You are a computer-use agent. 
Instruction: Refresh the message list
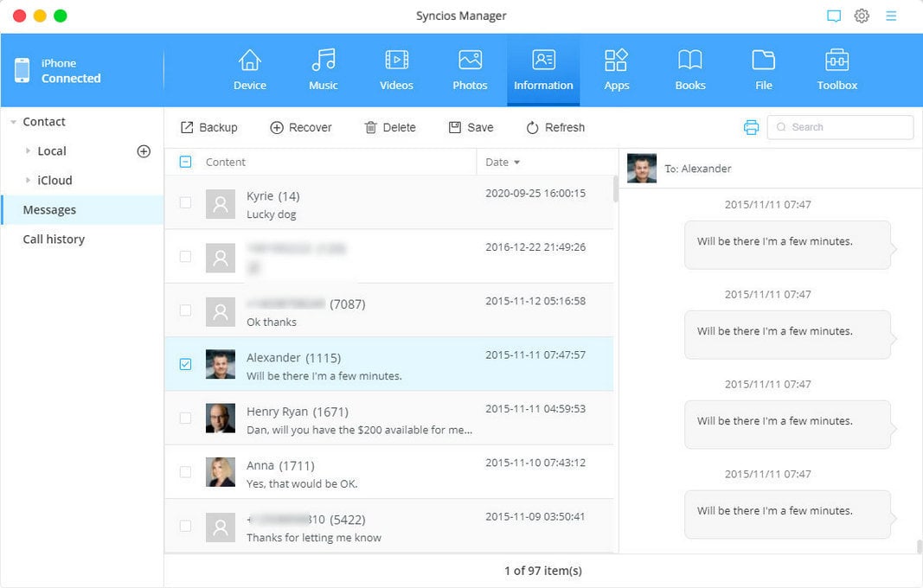(555, 127)
